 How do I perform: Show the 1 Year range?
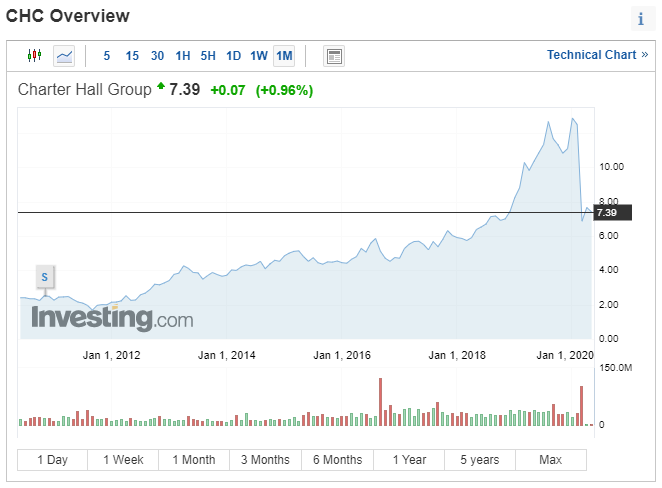coord(409,460)
